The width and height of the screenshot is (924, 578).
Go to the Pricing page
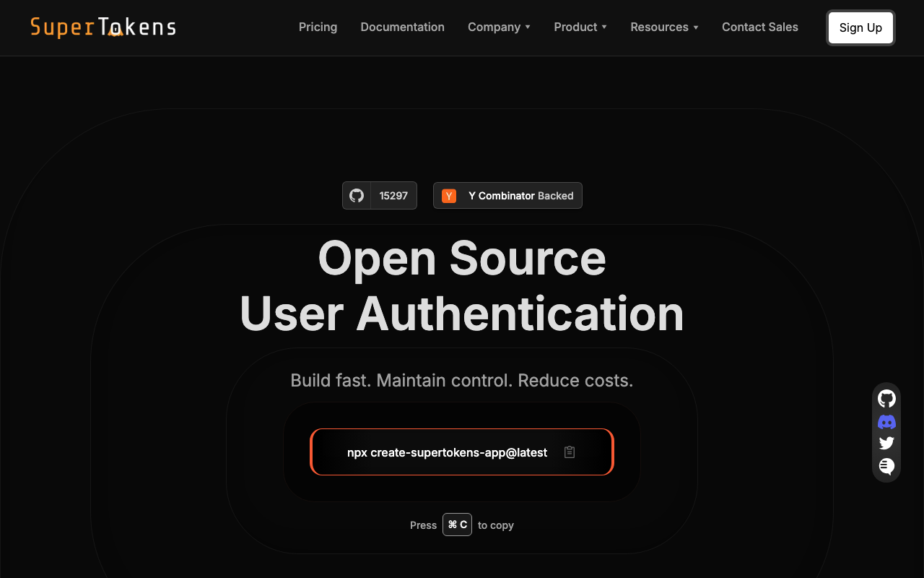pyautogui.click(x=318, y=27)
